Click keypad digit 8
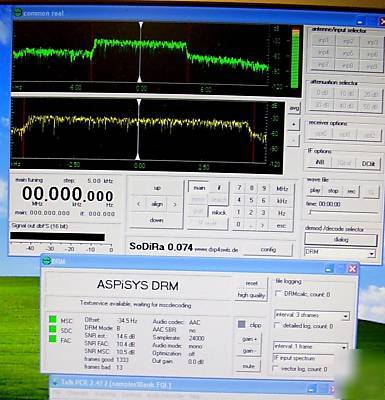 252,188
